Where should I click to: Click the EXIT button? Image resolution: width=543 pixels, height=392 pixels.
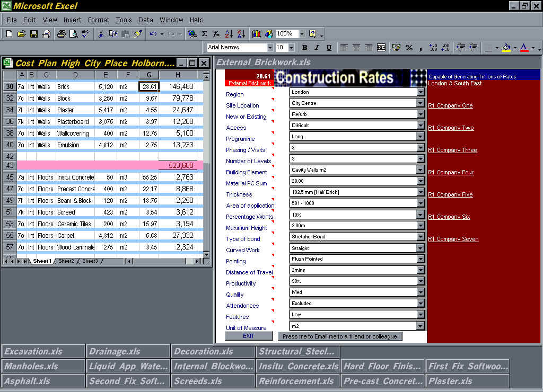tap(249, 336)
